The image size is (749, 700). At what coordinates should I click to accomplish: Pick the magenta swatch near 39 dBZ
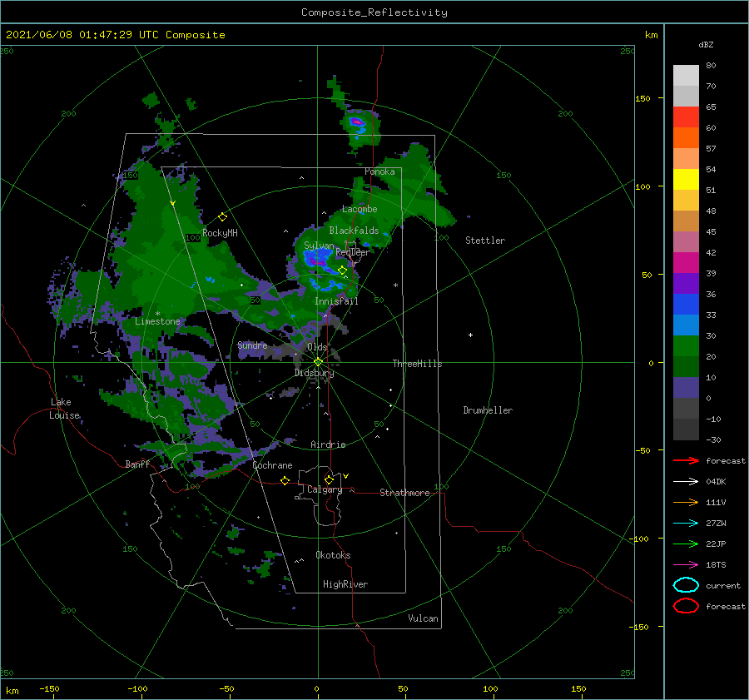(686, 262)
